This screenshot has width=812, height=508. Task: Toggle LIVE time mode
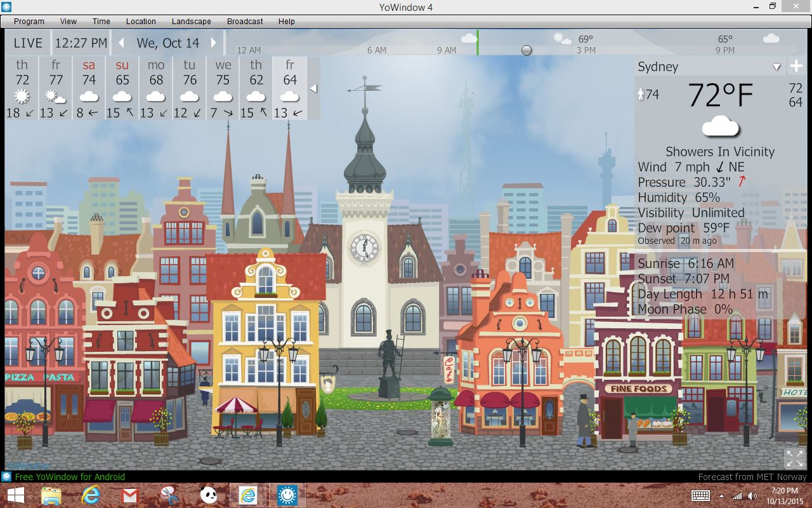click(28, 43)
